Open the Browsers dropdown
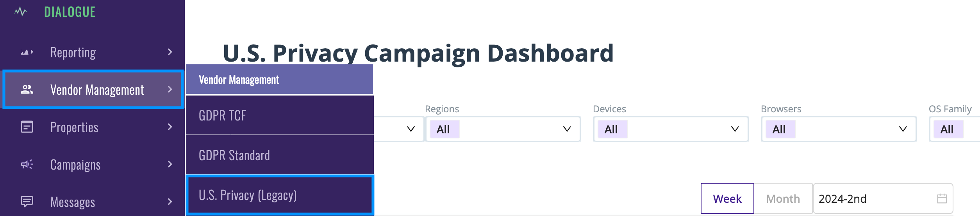The width and height of the screenshot is (980, 216). pyautogui.click(x=839, y=129)
